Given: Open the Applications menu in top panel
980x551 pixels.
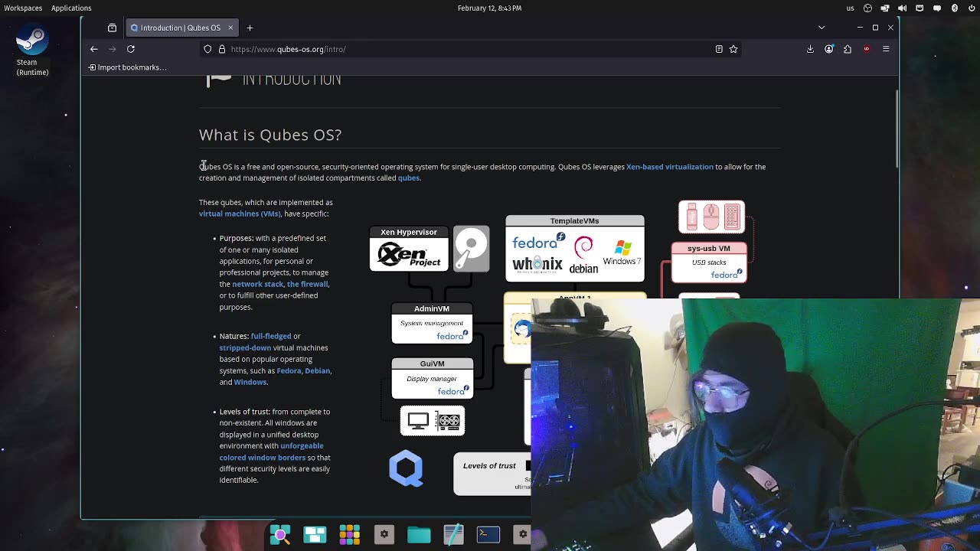Looking at the screenshot, I should (71, 8).
